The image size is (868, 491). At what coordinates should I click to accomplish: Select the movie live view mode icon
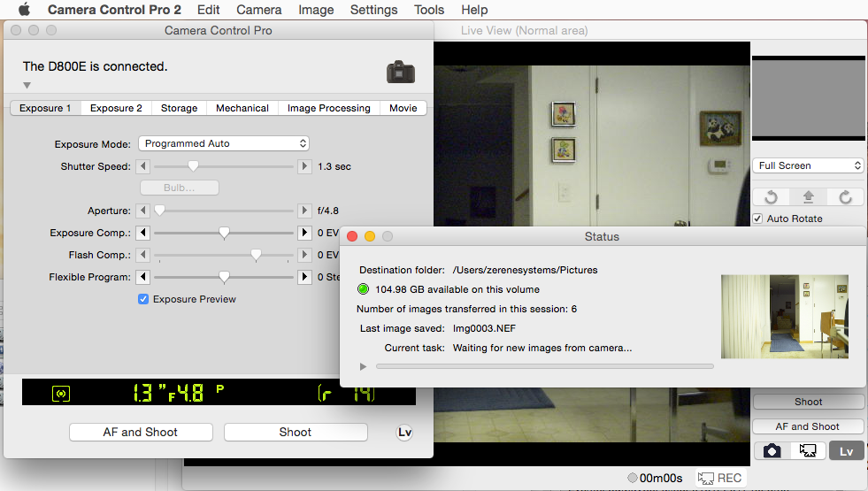[x=808, y=451]
